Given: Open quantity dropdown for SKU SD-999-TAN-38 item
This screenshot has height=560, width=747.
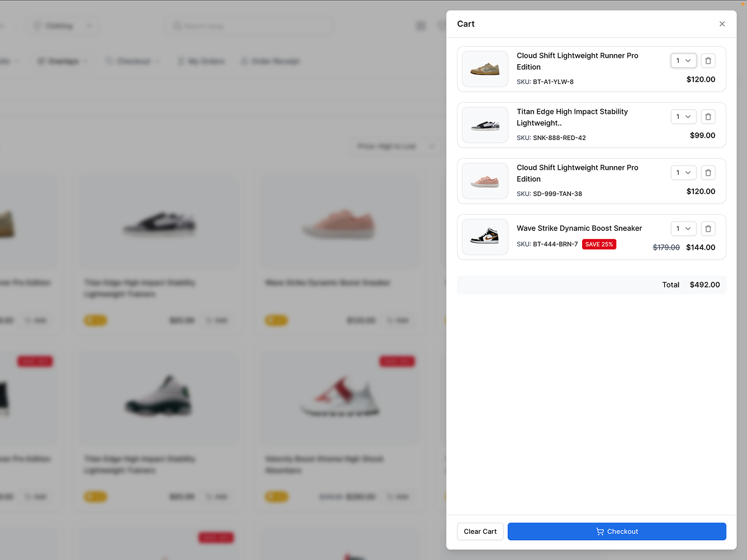Looking at the screenshot, I should tap(683, 173).
